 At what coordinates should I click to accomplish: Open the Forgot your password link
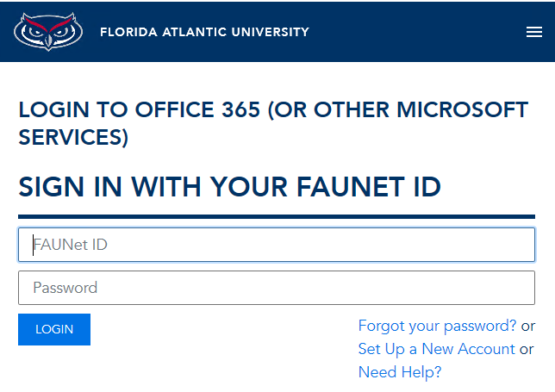click(x=437, y=326)
